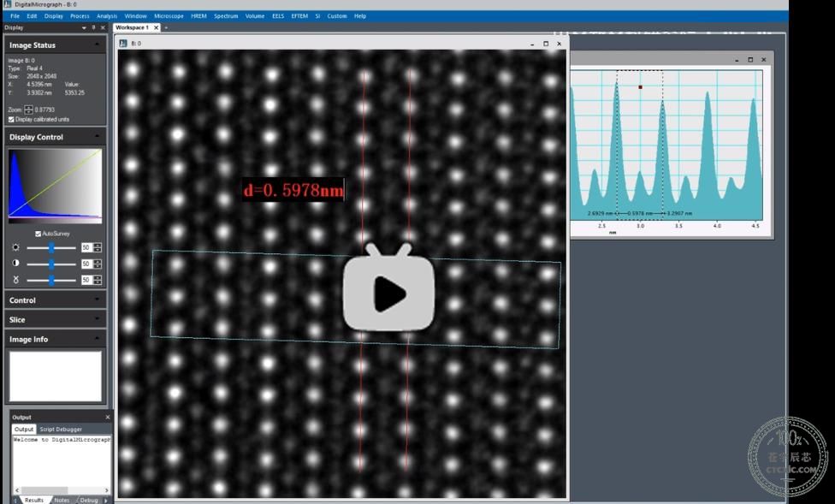The width and height of the screenshot is (835, 504).
Task: Click the contrast half-circle icon
Action: (15, 264)
